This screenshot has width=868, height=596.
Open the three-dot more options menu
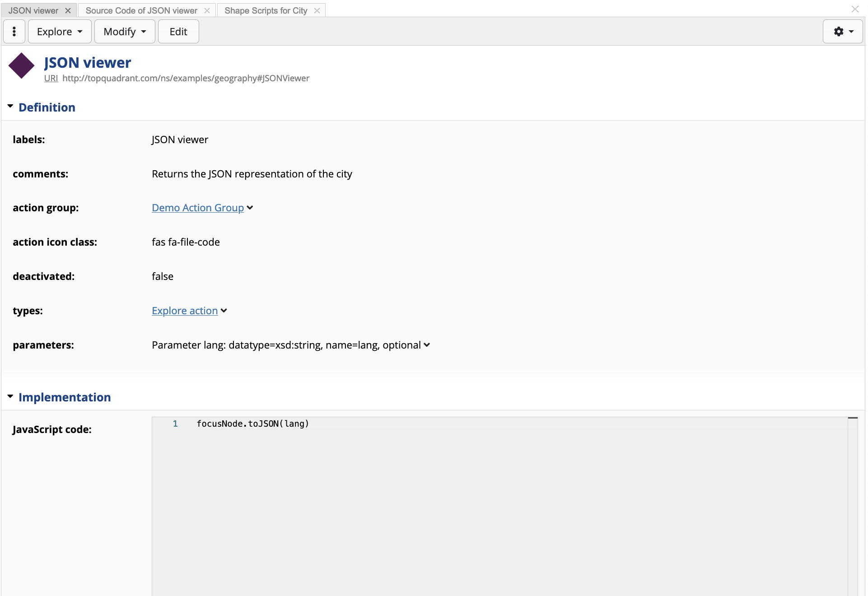14,32
